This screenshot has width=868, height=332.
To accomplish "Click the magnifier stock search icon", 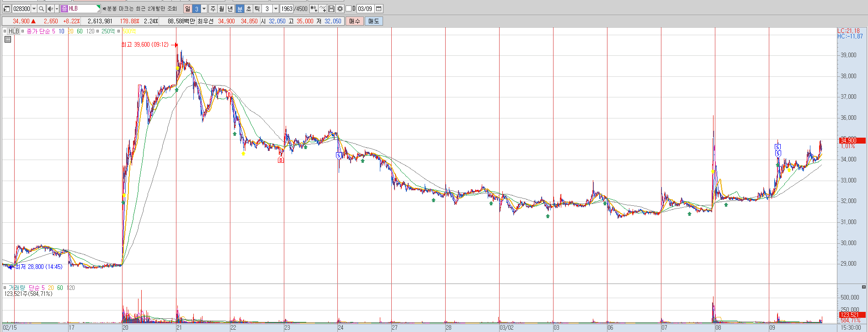I will pyautogui.click(x=42, y=9).
